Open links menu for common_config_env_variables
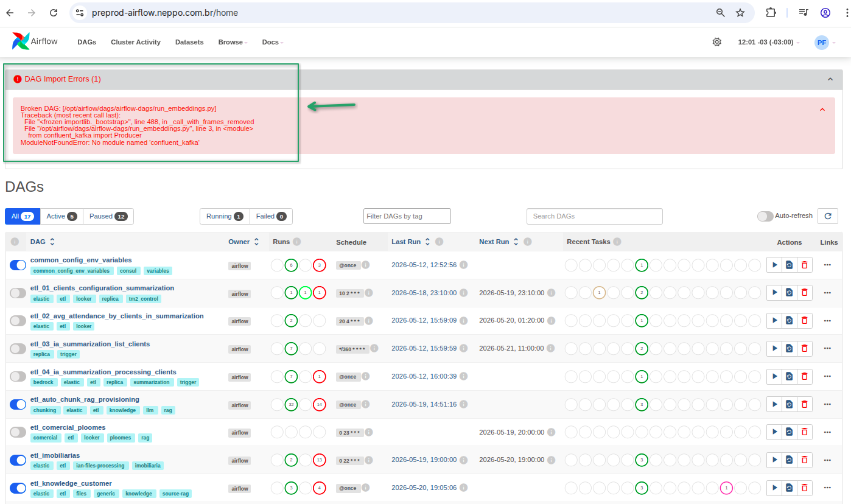This screenshot has width=851, height=504. (x=827, y=265)
